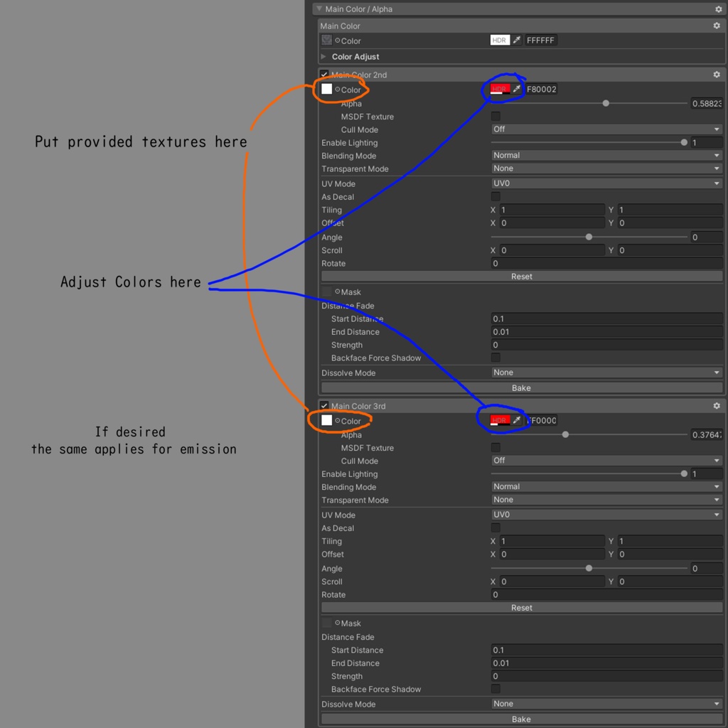Disable Main Color 2nd checkbox
Screen dimensions: 728x728
324,74
